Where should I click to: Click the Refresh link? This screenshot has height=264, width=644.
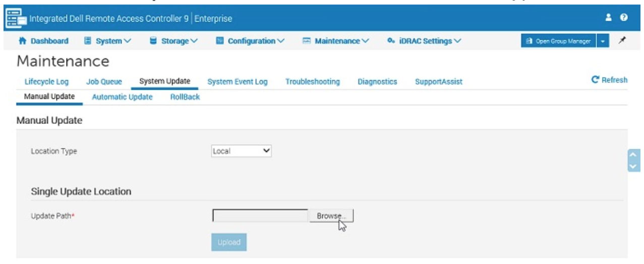click(x=609, y=80)
